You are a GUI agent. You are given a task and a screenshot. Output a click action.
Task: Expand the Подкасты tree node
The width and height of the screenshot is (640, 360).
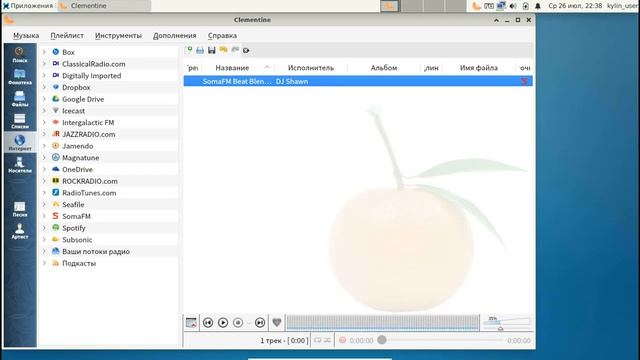click(44, 263)
